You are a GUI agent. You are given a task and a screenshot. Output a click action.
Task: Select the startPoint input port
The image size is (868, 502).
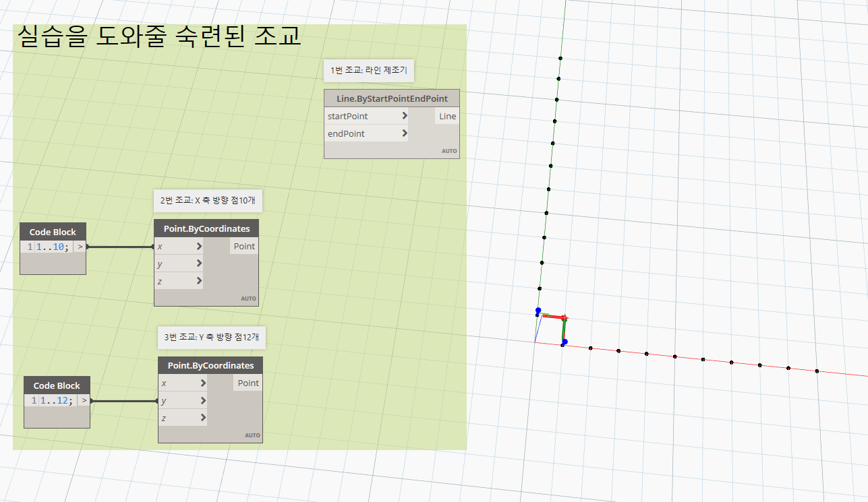(x=367, y=116)
